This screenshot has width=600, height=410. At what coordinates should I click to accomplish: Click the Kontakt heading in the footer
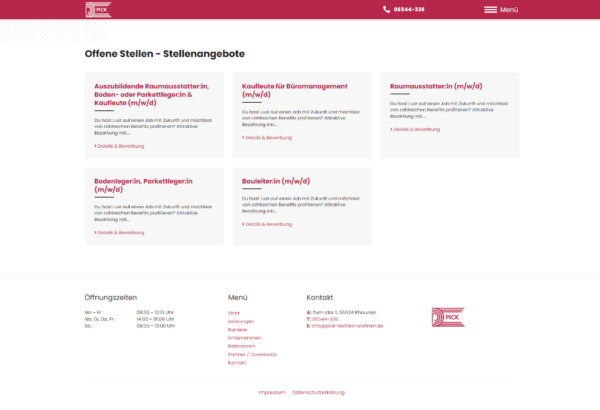tap(320, 297)
